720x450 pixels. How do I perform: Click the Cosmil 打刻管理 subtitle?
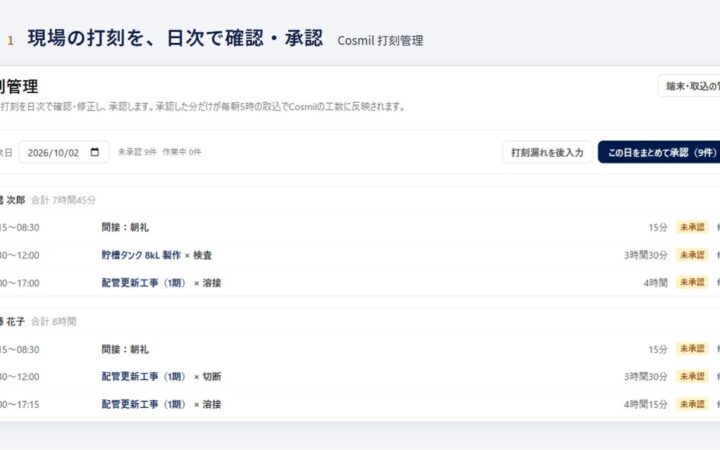tap(380, 40)
